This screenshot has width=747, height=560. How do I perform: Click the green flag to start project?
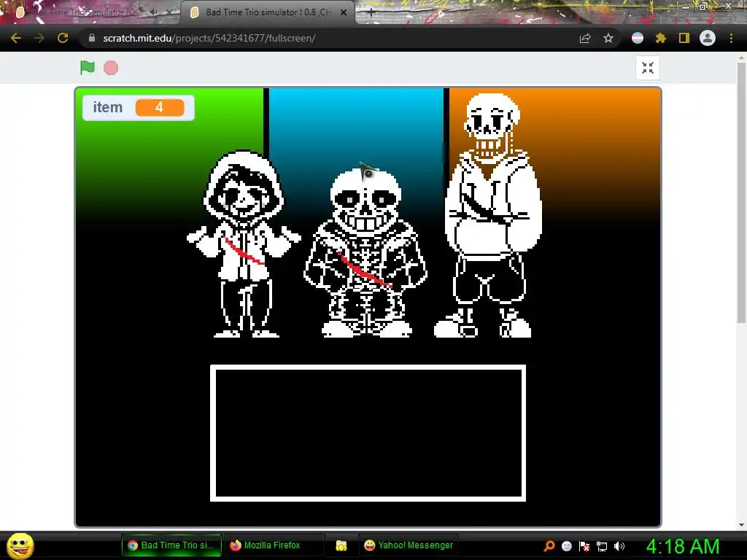pos(88,68)
